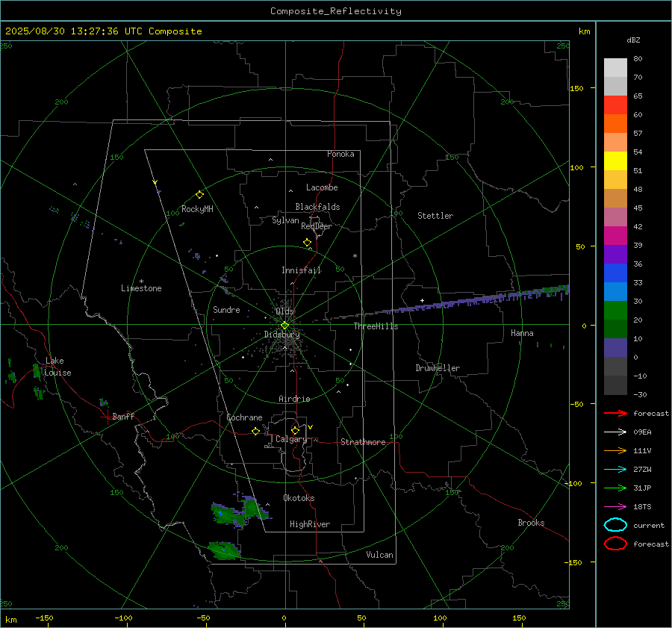672x628 pixels.
Task: Click the Sundre label
Action: pos(226,309)
